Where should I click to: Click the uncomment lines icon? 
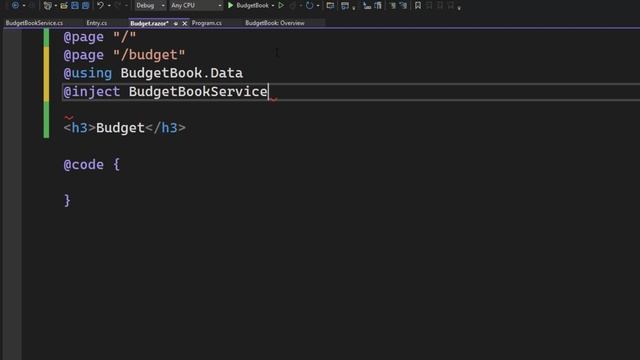403,5
